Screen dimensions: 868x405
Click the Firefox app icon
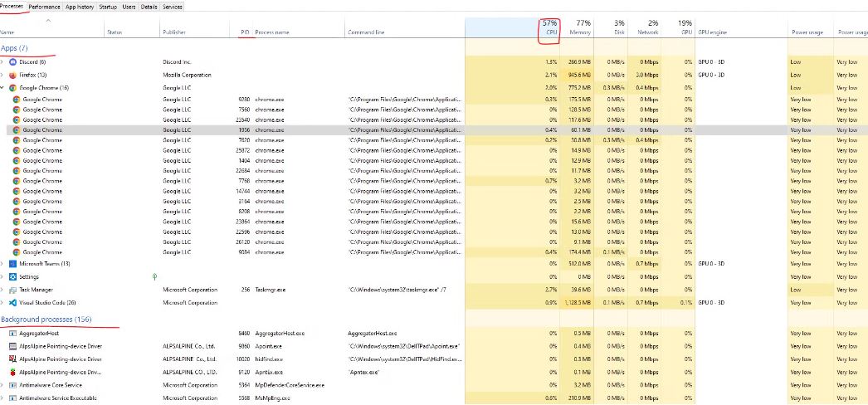[12, 75]
